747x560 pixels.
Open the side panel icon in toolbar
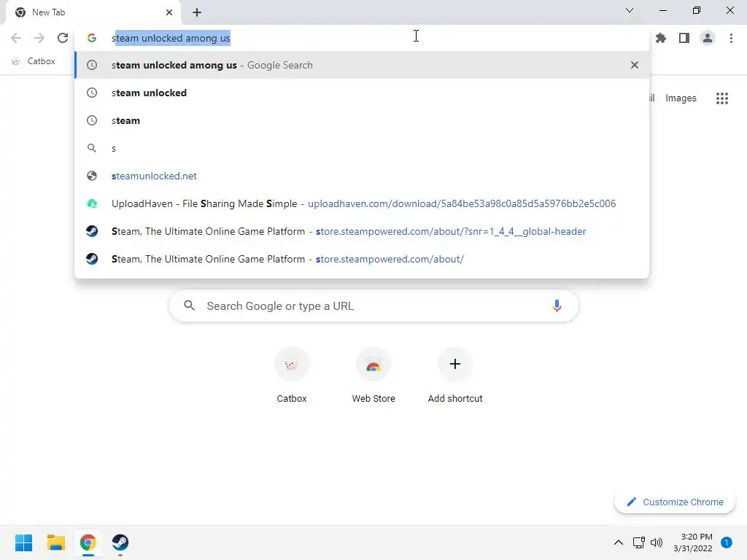684,38
